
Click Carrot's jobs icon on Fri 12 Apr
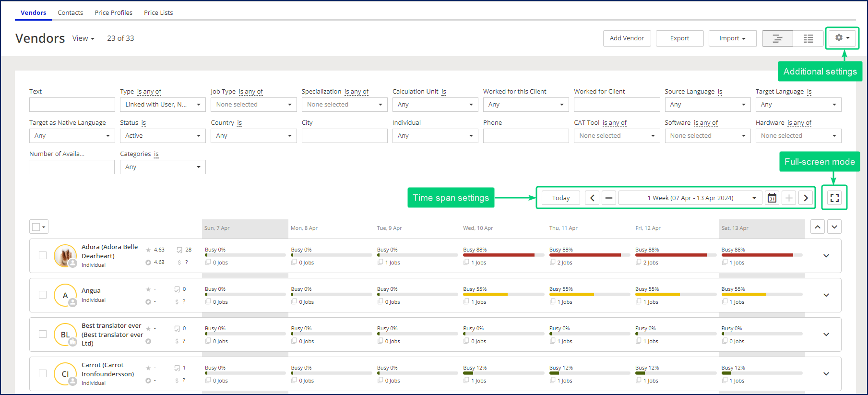pyautogui.click(x=639, y=380)
